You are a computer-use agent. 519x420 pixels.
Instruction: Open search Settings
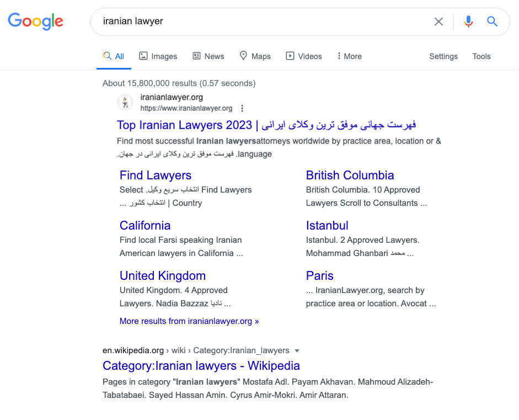coord(443,56)
